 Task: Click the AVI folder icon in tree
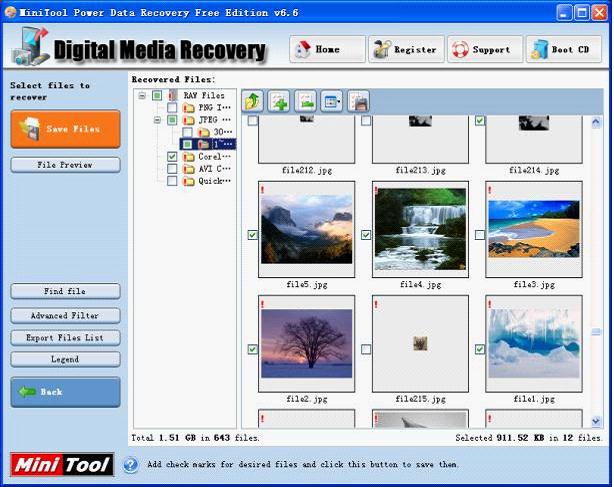click(189, 169)
